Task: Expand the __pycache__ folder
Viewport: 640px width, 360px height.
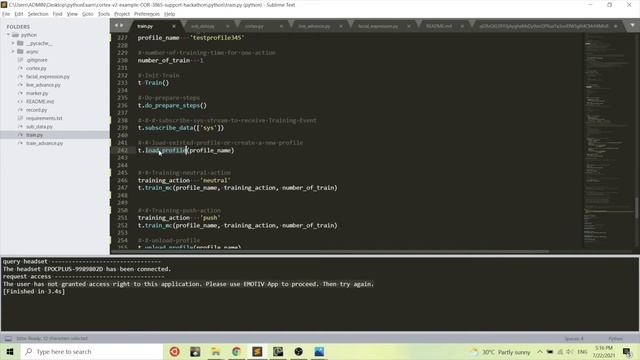Action: (13, 43)
